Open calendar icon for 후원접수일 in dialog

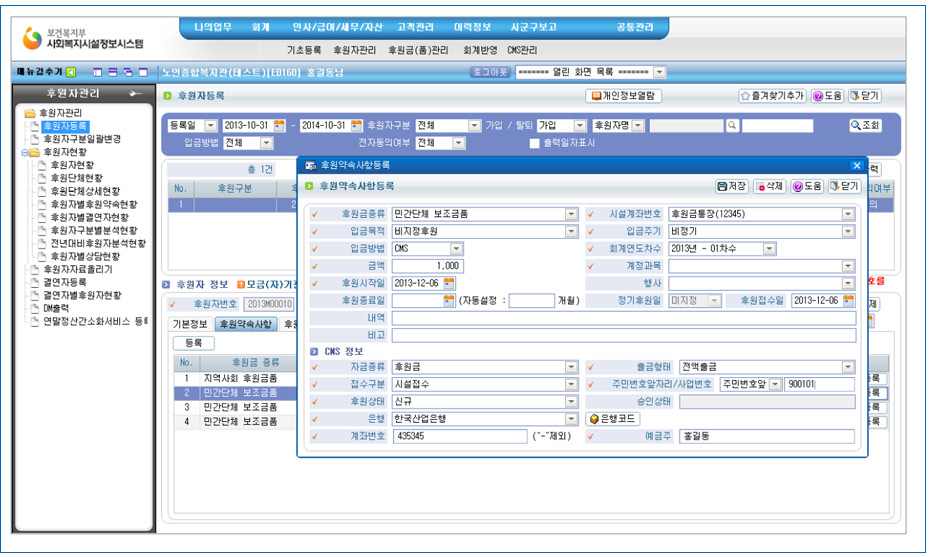pyautogui.click(x=849, y=301)
